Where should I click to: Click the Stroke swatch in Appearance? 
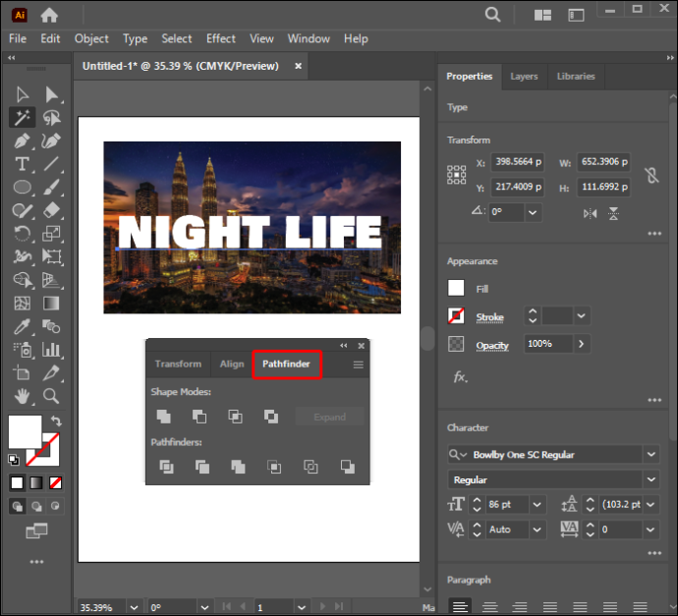point(456,316)
